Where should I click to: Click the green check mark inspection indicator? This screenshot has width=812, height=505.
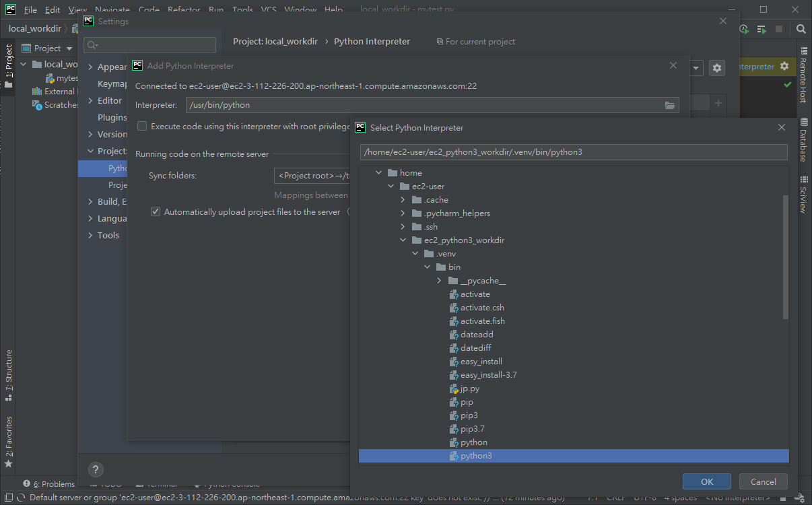click(x=788, y=85)
